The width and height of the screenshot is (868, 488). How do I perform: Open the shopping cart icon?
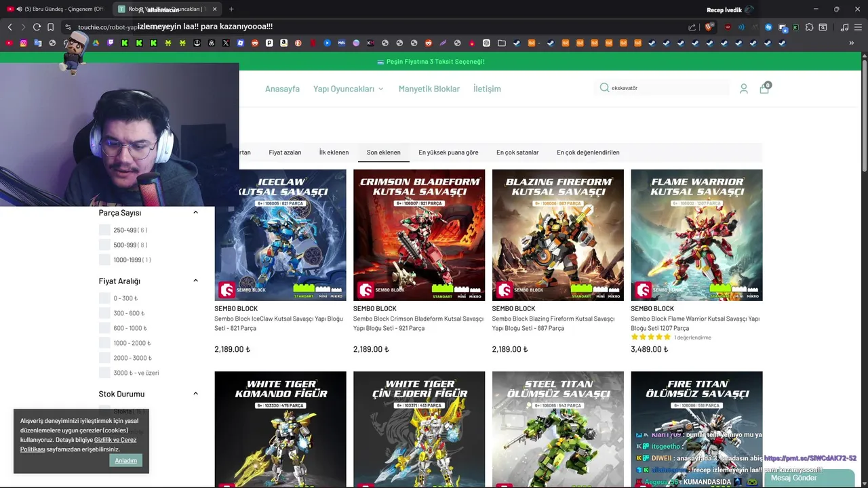click(x=764, y=89)
